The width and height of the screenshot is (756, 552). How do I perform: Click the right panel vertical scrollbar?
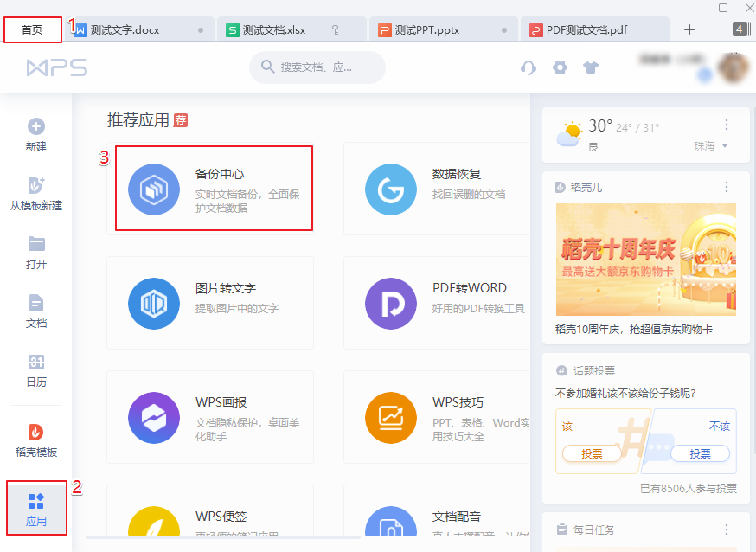753,281
